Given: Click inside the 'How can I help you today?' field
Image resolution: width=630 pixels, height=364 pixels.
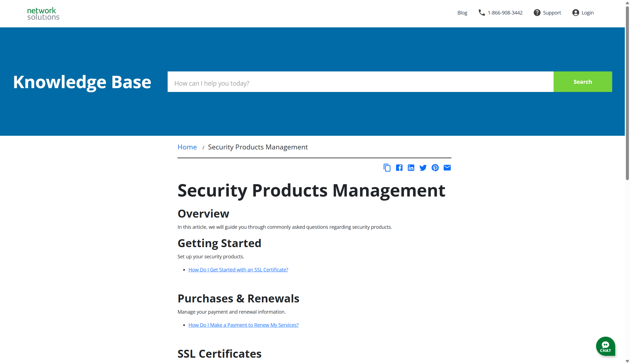Looking at the screenshot, I should pos(329,83).
